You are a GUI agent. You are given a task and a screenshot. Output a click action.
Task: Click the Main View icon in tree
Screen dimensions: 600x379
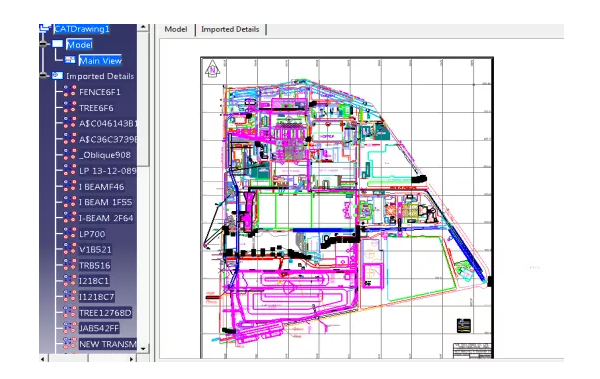70,60
